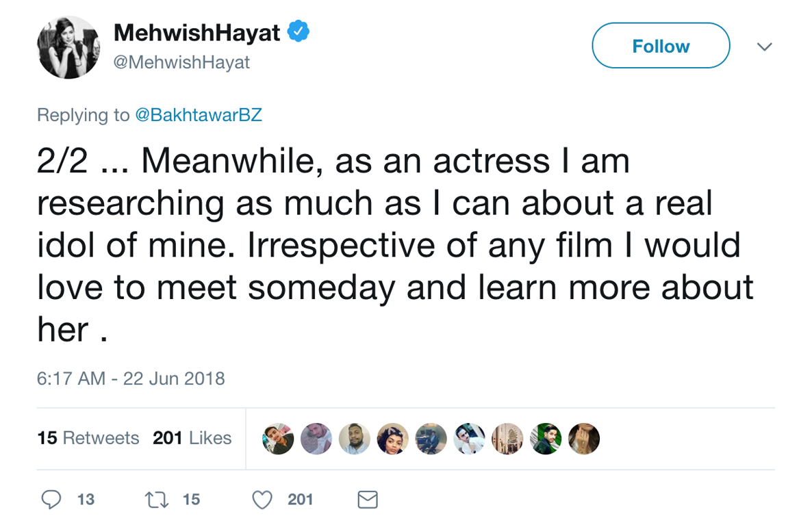
Task: Click the fourth liker avatar
Action: coord(393,439)
